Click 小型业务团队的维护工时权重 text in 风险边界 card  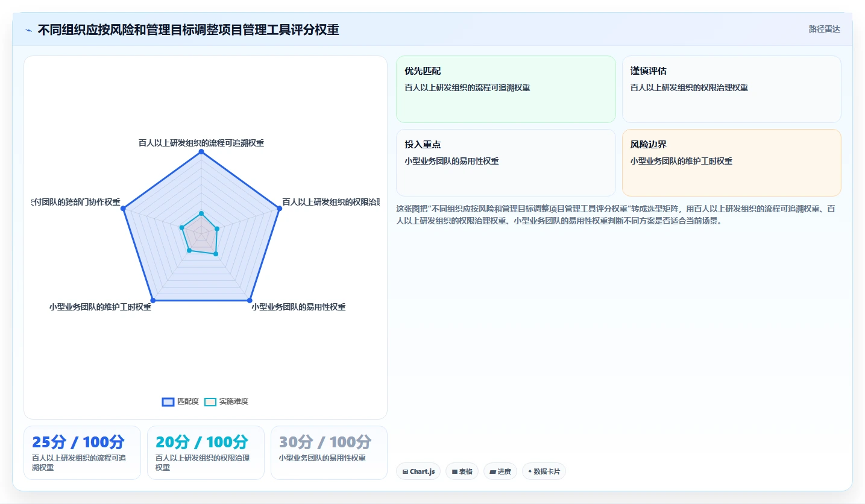[681, 161]
